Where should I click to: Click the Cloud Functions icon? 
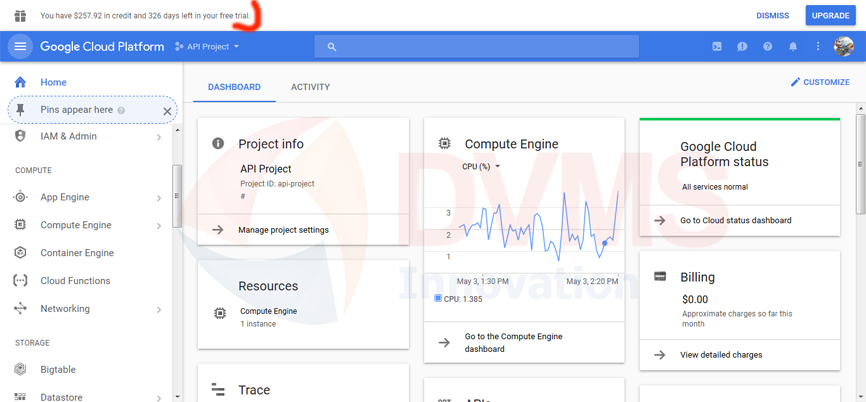(20, 281)
